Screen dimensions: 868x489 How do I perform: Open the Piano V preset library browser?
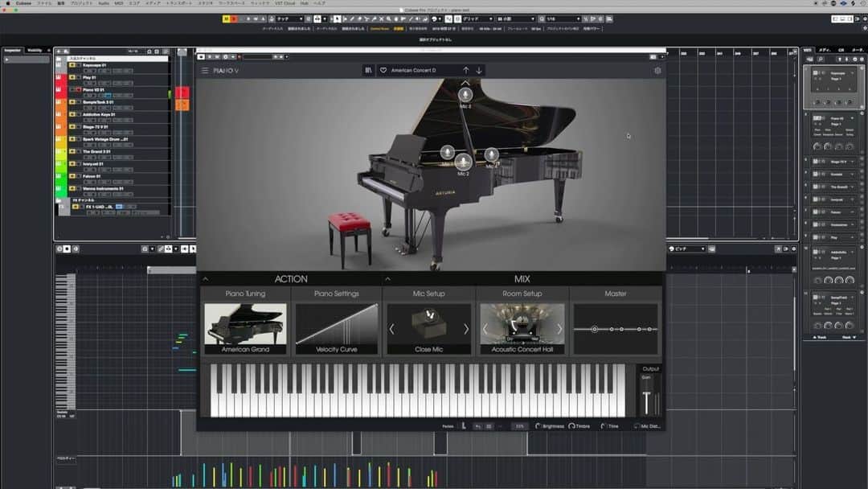click(368, 70)
